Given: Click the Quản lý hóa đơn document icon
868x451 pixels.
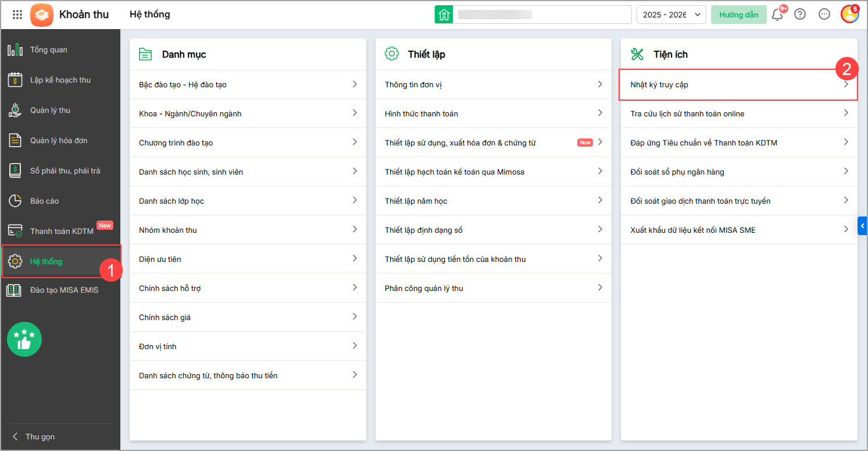Looking at the screenshot, I should pos(15,140).
